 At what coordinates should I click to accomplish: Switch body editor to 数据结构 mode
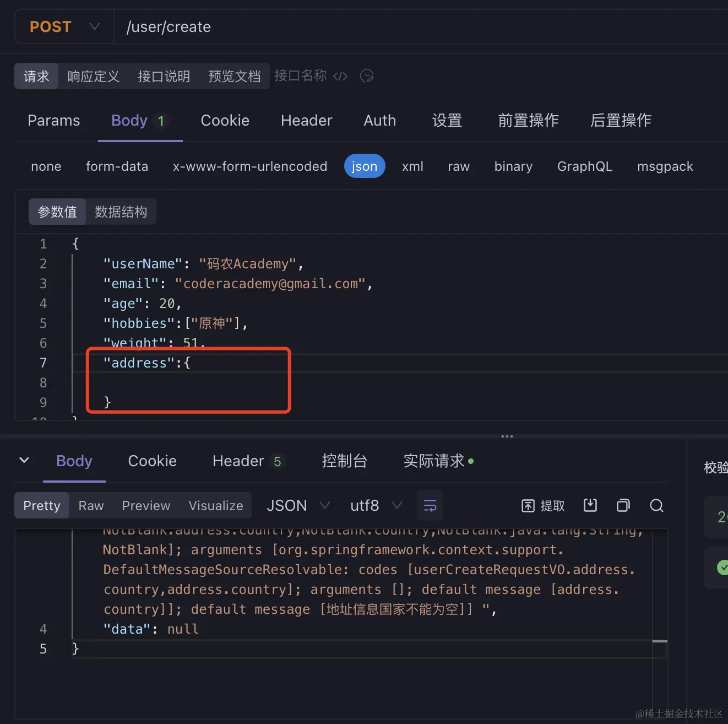point(121,212)
